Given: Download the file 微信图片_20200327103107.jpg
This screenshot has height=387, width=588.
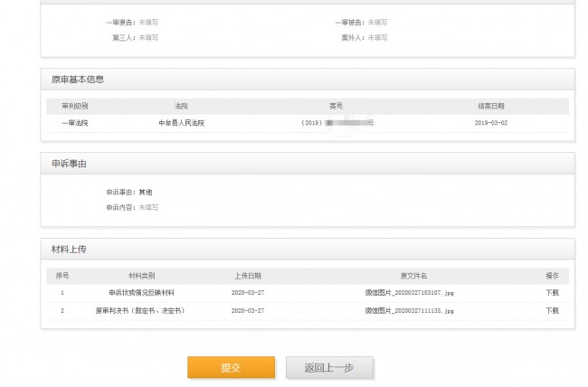Looking at the screenshot, I should tap(552, 292).
